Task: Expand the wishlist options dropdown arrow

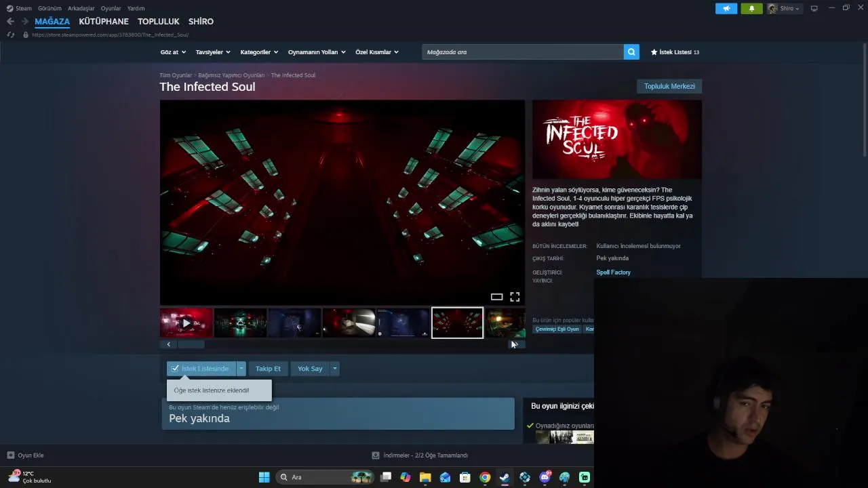Action: pos(241,369)
